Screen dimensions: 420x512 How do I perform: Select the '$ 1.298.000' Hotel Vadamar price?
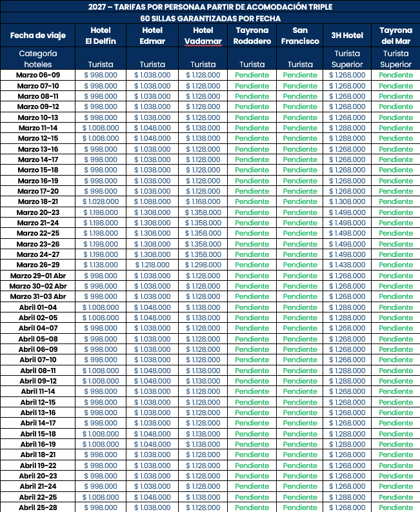pos(203,265)
